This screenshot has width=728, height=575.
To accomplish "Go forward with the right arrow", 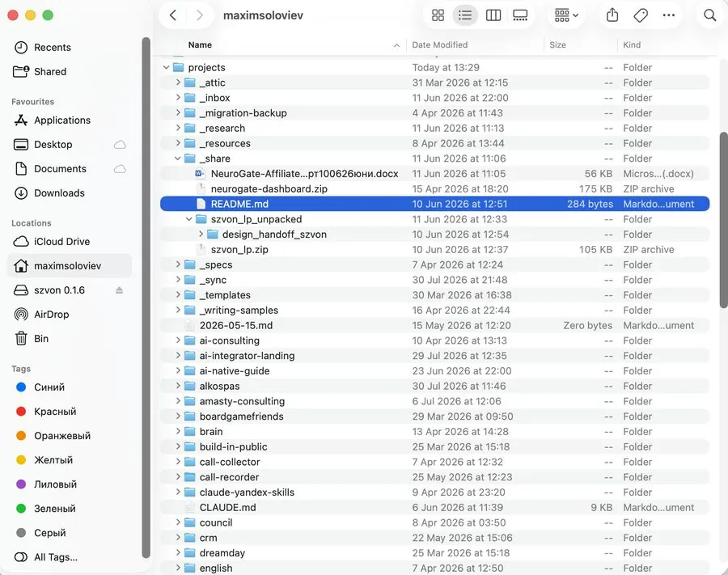I will pyautogui.click(x=200, y=15).
